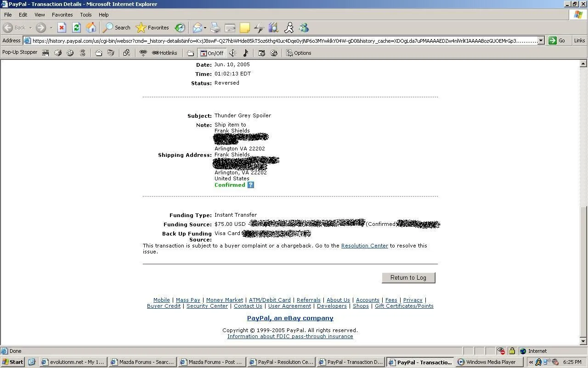The image size is (588, 368).
Task: Click the Go button next to address bar
Action: tap(557, 40)
